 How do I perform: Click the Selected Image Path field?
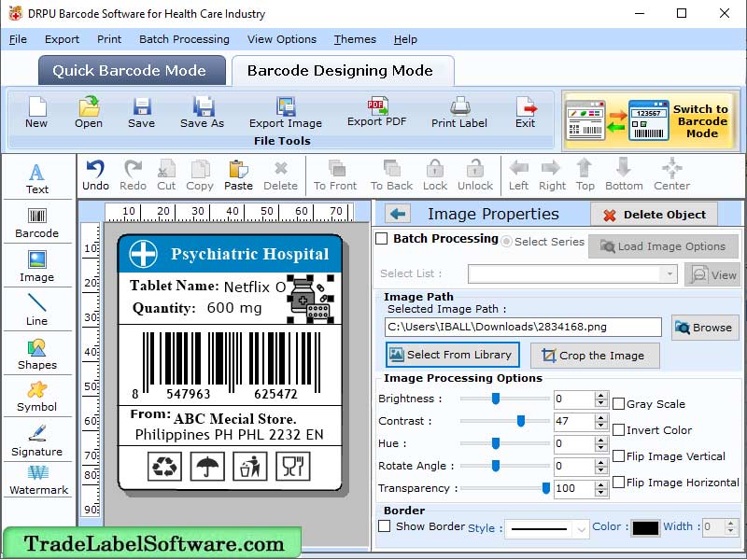click(x=523, y=327)
